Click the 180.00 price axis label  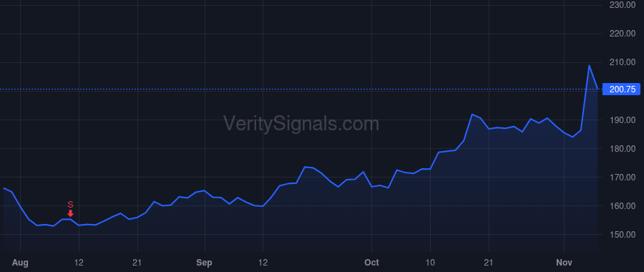[x=623, y=149]
